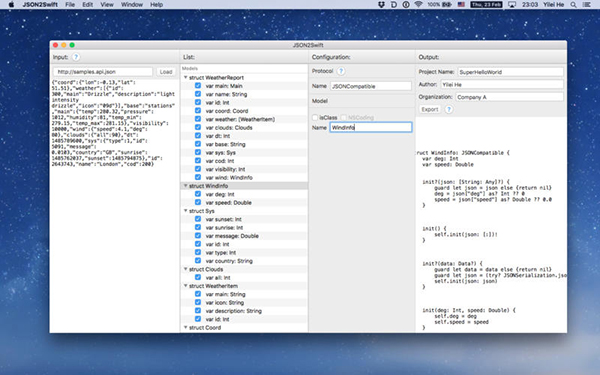Viewport: 600px width, 375px height.
Task: Open the File menu
Action: click(70, 5)
